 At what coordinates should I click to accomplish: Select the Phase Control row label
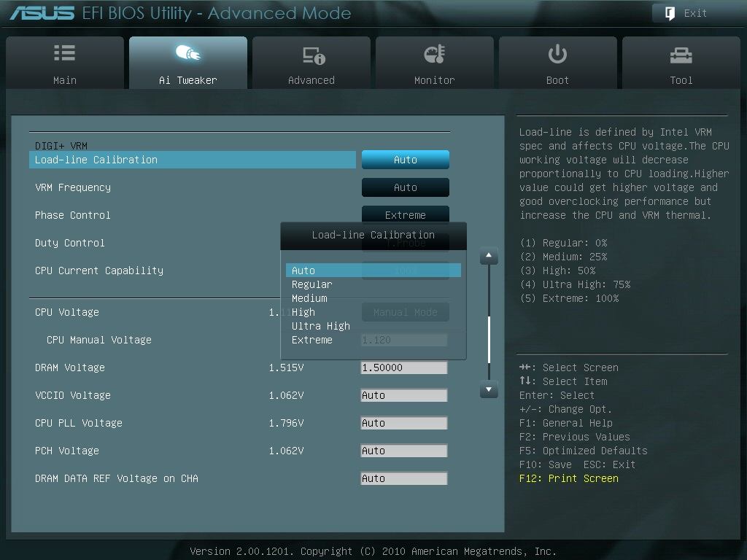pyautogui.click(x=73, y=215)
